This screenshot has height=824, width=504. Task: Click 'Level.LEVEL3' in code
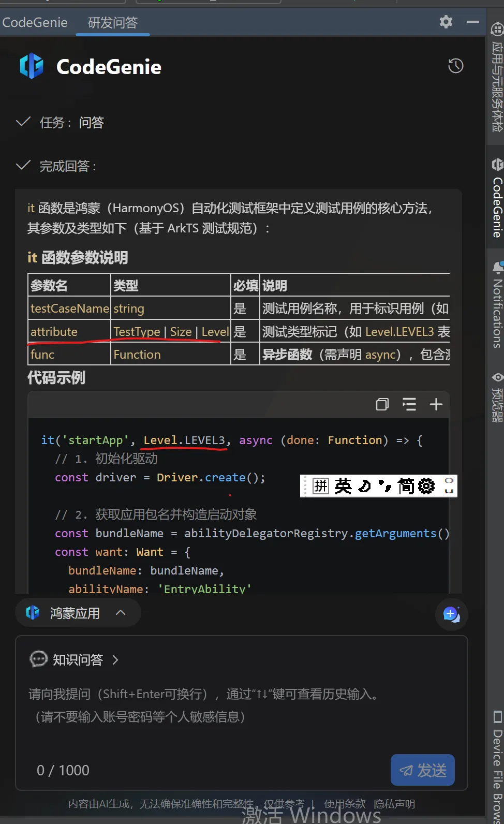coord(184,440)
